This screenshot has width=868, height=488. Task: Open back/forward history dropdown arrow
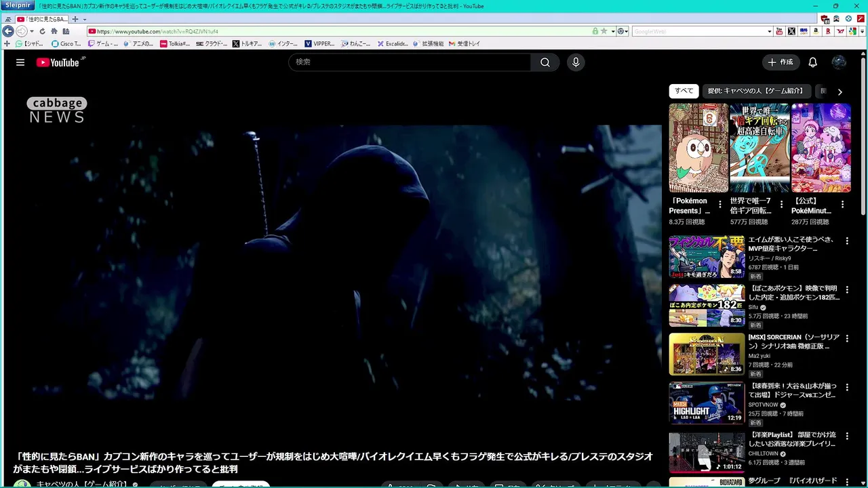pyautogui.click(x=31, y=31)
